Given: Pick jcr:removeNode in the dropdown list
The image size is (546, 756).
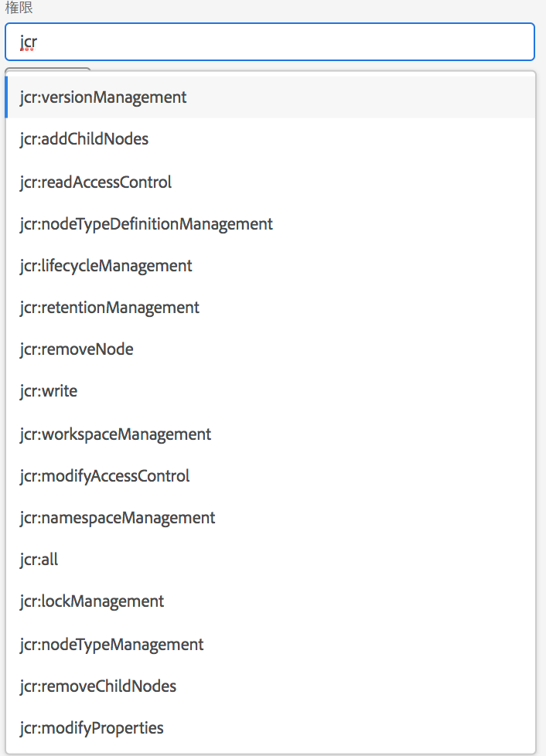Looking at the screenshot, I should coord(77,349).
